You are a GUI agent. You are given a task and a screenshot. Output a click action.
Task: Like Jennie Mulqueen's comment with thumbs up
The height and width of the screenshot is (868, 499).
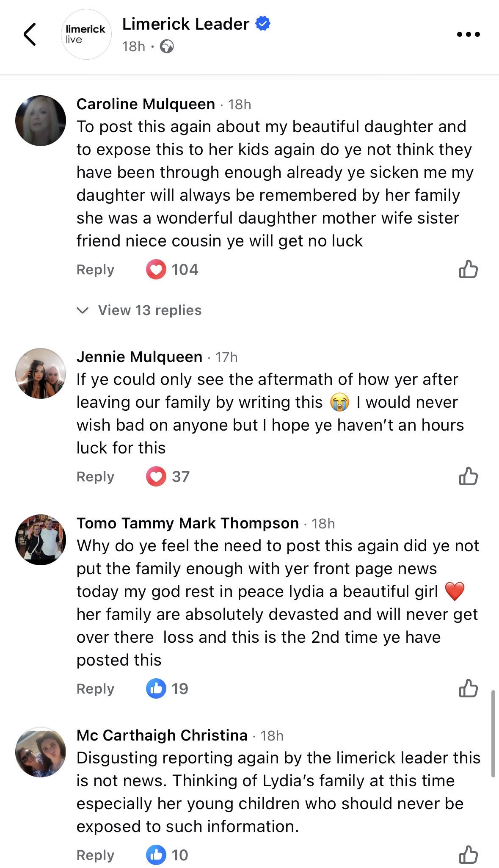click(468, 476)
